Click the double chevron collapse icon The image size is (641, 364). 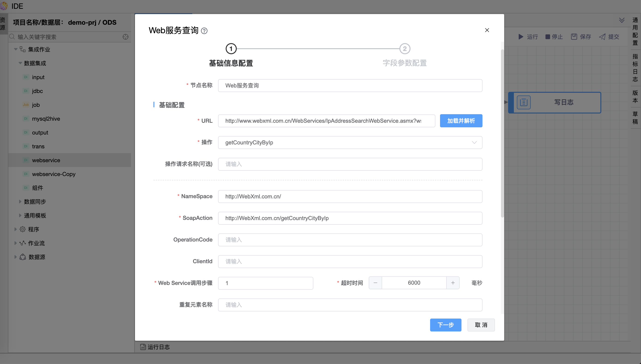click(621, 20)
